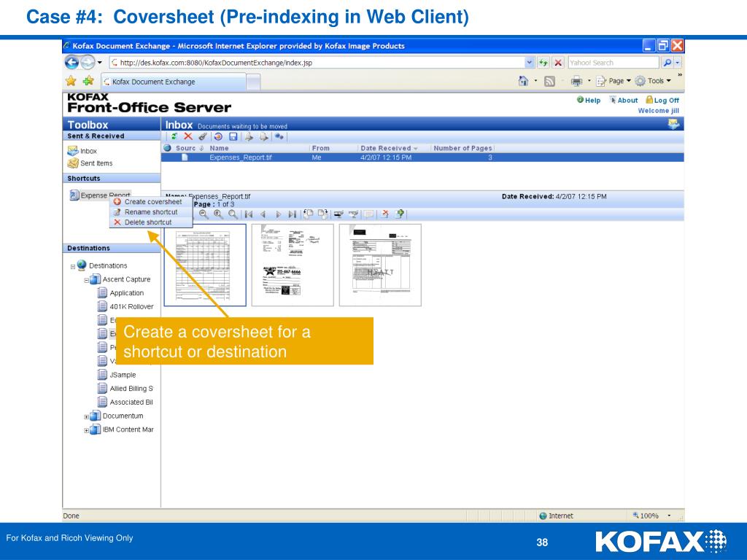Stop page loading with the red X

[x=558, y=63]
